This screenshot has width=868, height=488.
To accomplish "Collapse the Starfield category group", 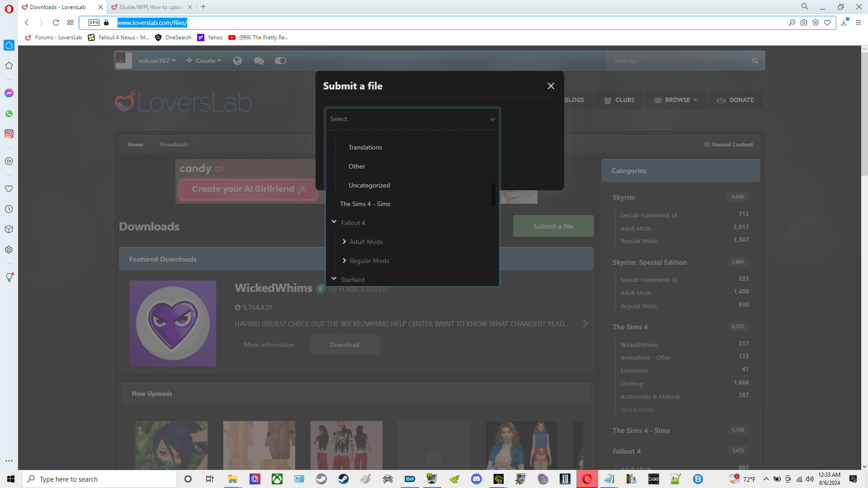I will click(334, 279).
